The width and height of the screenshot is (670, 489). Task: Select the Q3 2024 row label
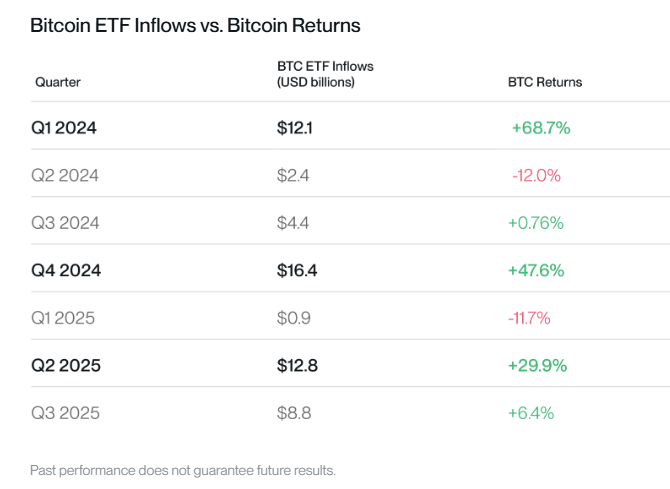pos(66,223)
